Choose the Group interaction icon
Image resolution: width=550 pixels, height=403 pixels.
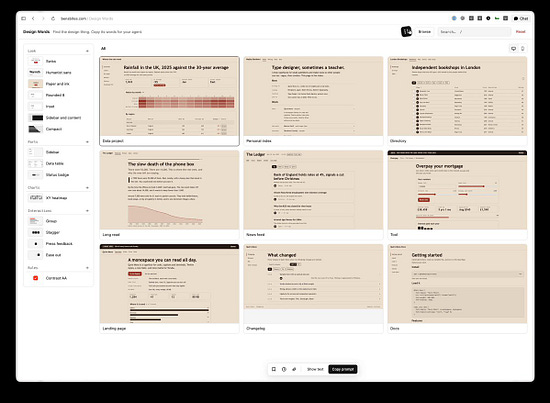click(35, 221)
